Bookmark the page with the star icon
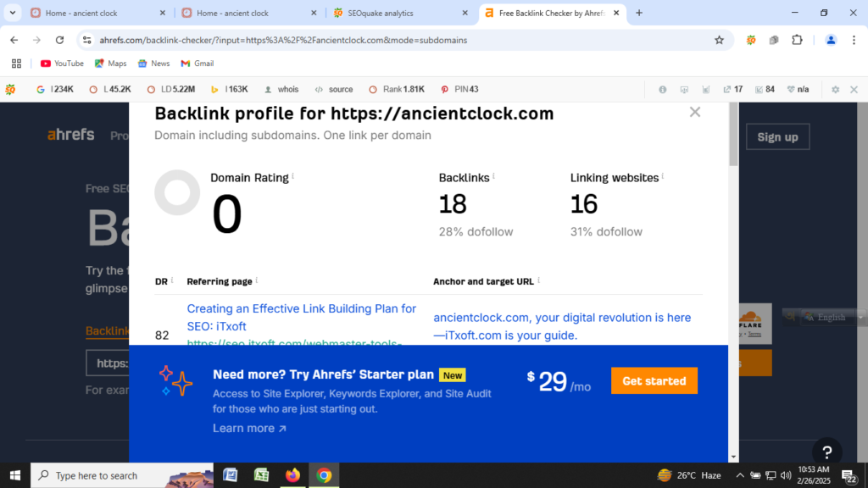This screenshot has height=488, width=868. [x=718, y=40]
